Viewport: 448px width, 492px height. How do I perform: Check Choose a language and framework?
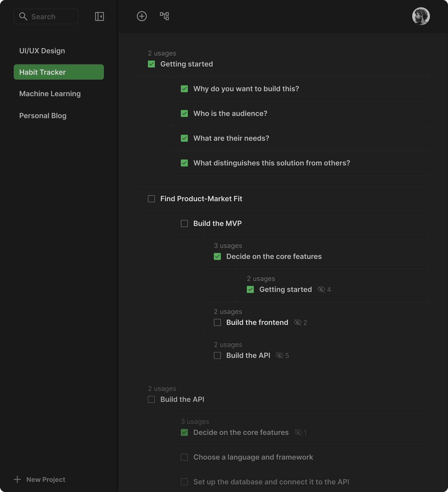184,457
